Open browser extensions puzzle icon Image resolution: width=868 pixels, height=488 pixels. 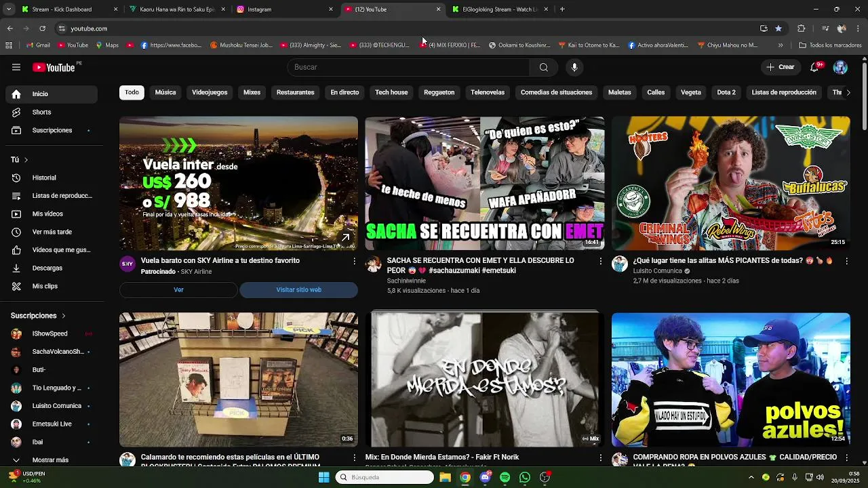(x=802, y=28)
